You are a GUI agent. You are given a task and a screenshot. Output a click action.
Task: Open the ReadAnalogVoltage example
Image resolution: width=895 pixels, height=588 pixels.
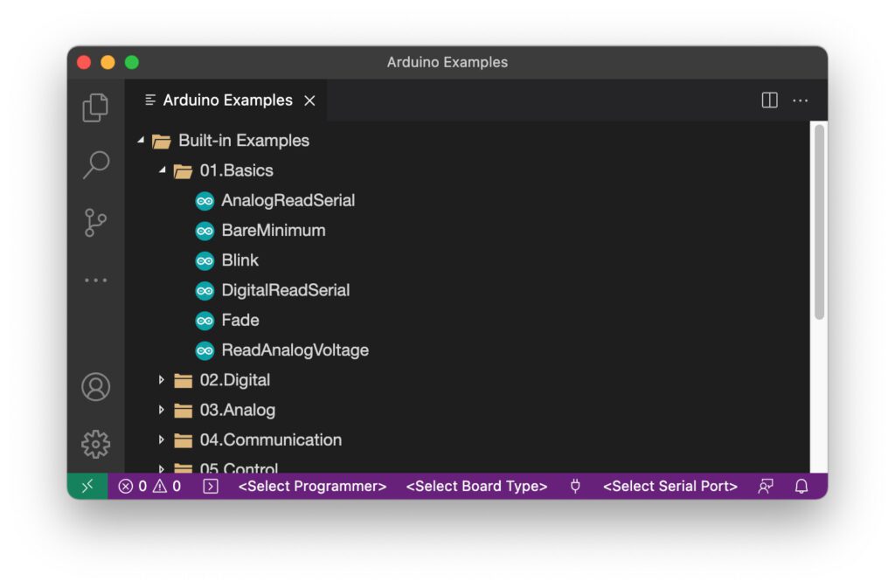pyautogui.click(x=295, y=350)
